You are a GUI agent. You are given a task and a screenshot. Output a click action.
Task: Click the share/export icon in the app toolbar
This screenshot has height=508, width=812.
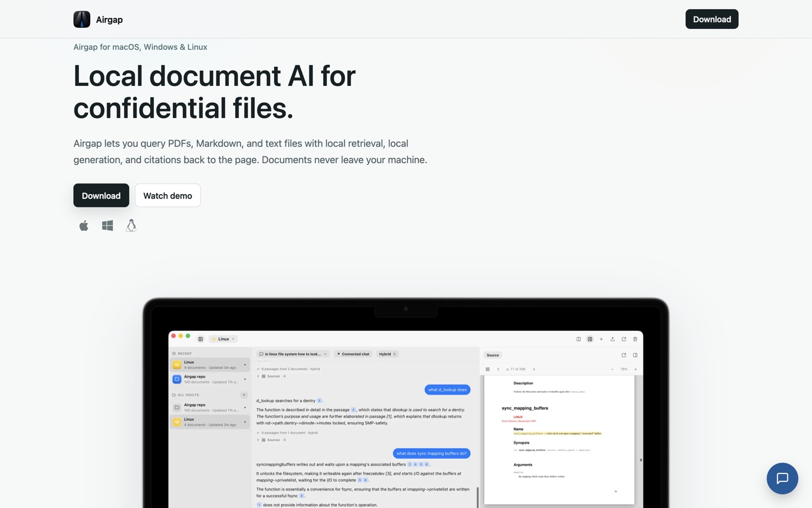click(612, 339)
